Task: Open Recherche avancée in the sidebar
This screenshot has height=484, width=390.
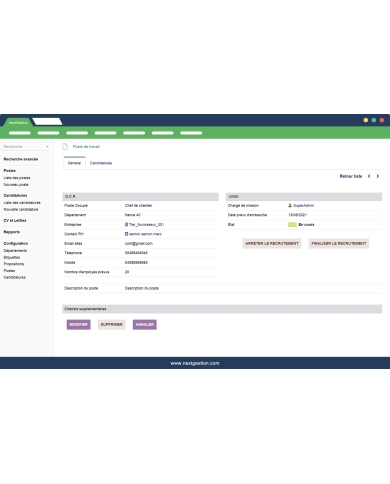Action: (21, 159)
